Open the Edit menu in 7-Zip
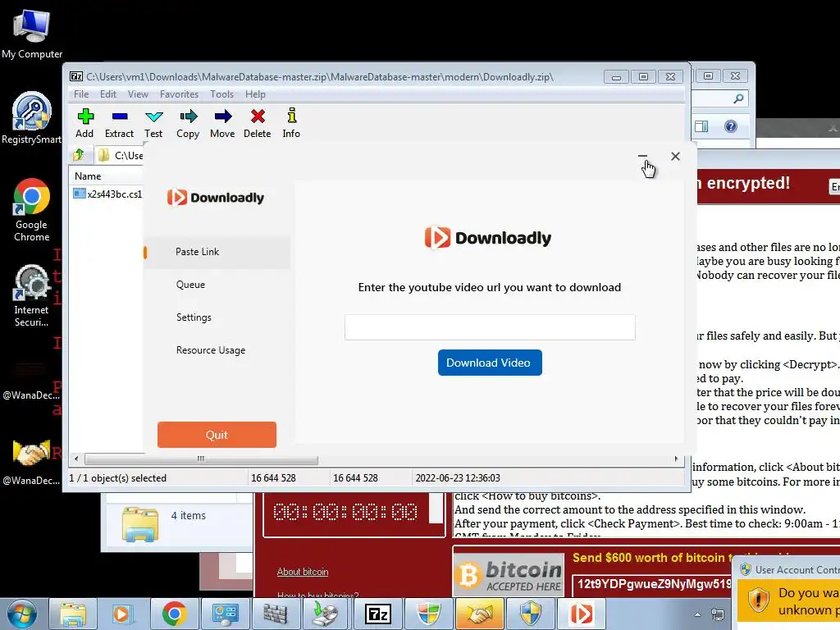 (x=107, y=94)
